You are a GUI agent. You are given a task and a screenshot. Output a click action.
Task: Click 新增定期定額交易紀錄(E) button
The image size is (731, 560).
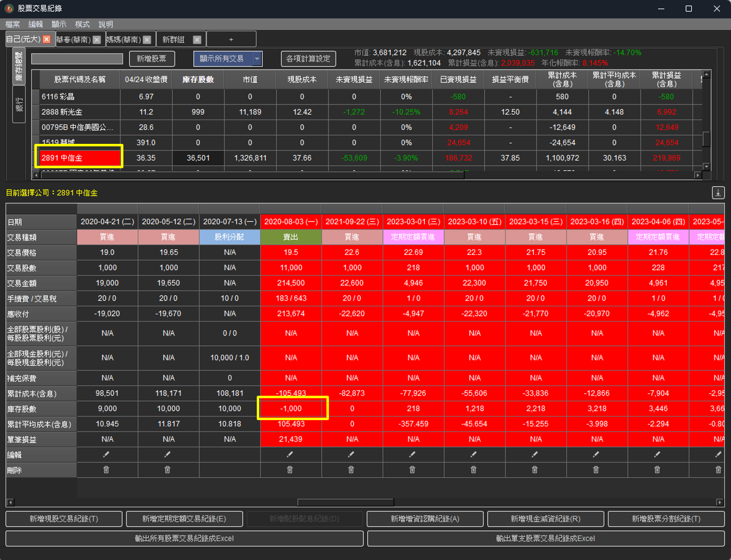click(x=184, y=519)
